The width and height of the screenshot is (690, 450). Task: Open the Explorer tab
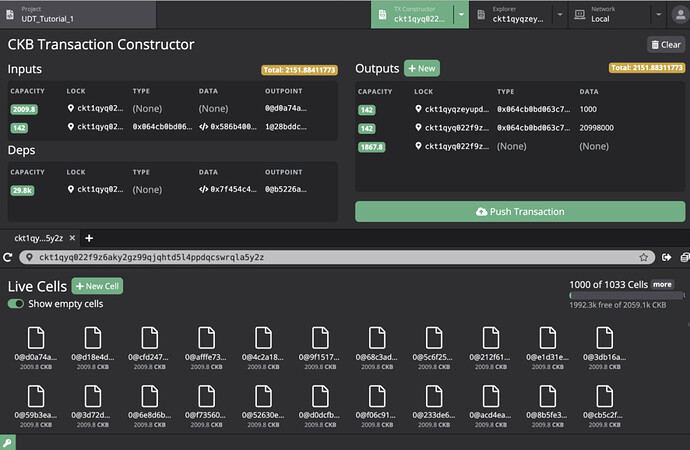click(x=511, y=15)
